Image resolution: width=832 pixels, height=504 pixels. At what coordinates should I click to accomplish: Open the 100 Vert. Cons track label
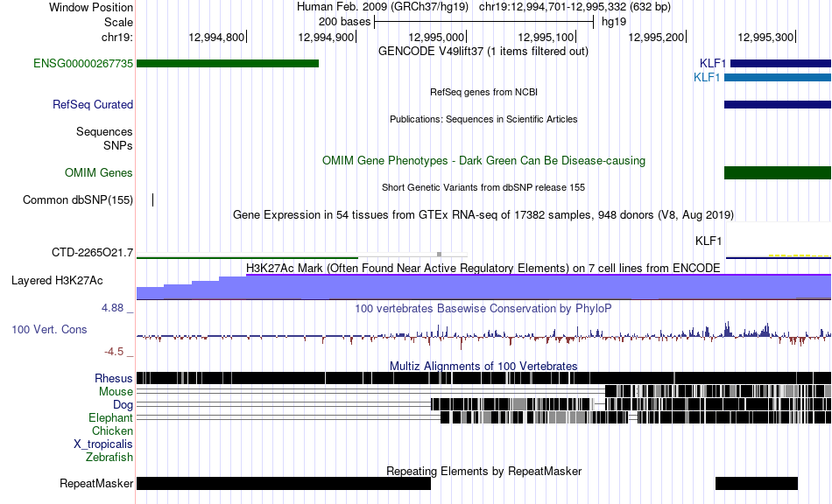(x=49, y=330)
